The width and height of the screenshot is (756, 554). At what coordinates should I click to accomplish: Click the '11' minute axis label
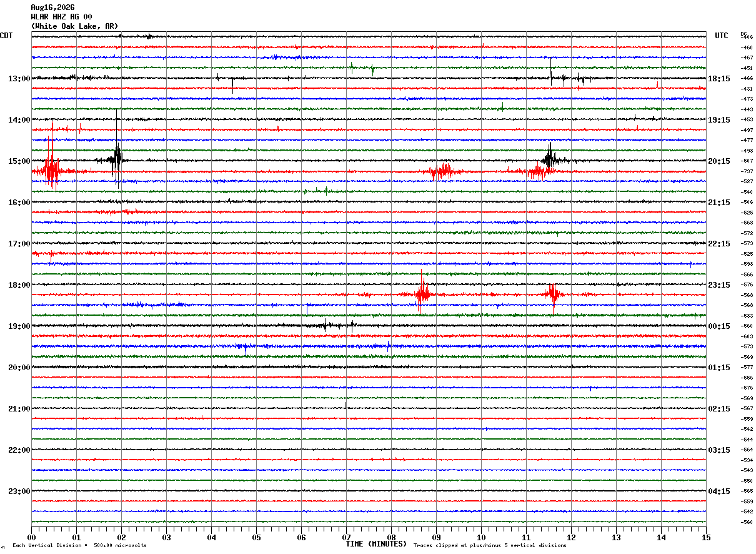(x=526, y=537)
